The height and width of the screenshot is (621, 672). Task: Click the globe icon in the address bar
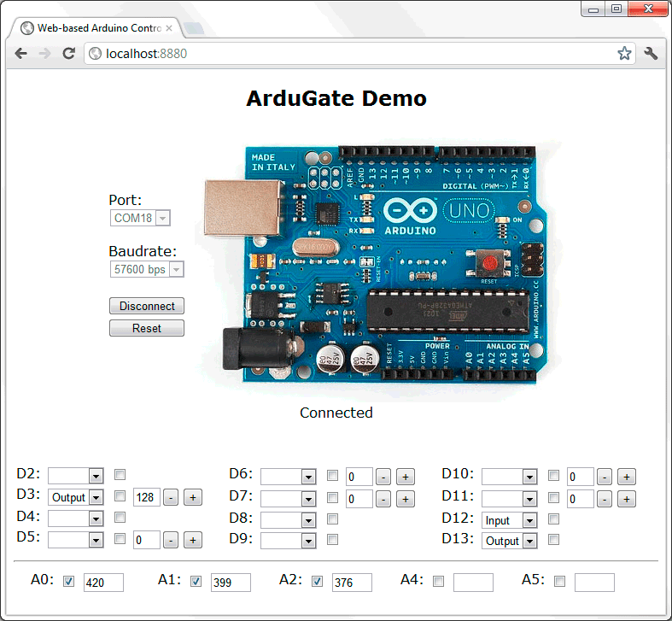tap(95, 54)
